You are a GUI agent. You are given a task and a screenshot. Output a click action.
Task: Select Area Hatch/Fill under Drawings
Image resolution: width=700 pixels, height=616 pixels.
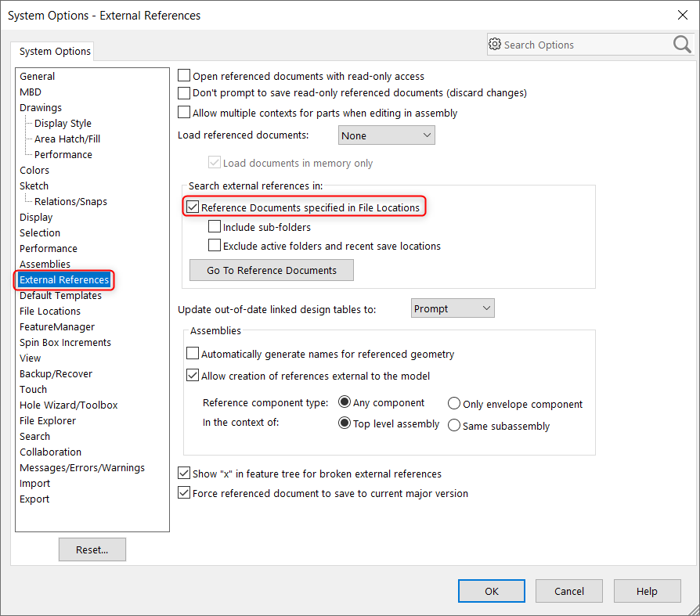pyautogui.click(x=67, y=139)
